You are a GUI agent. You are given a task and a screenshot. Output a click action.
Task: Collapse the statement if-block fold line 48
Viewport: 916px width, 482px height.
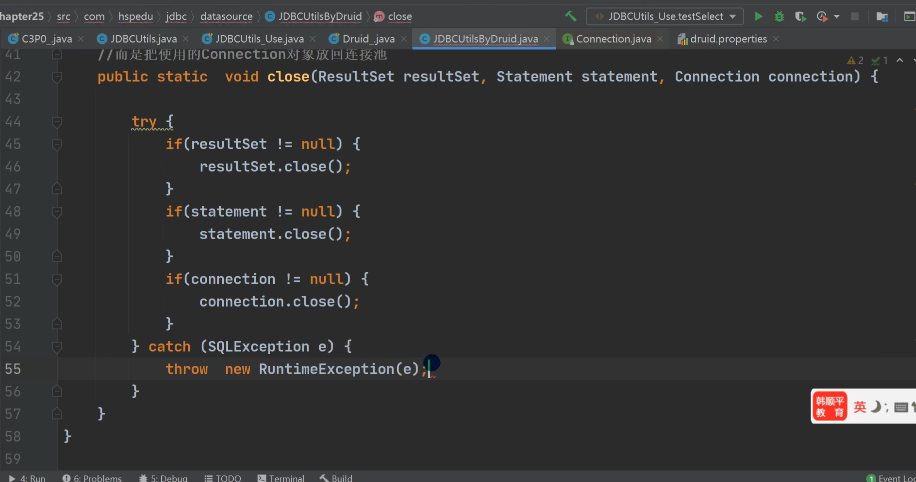[x=57, y=211]
